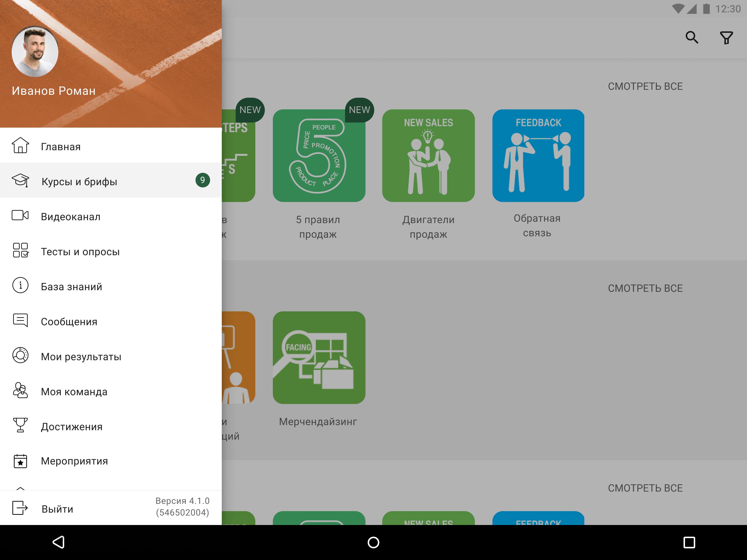Click the second СМОТРЕТЬ ВСЕ link
Viewport: 747px width, 560px height.
(x=645, y=288)
